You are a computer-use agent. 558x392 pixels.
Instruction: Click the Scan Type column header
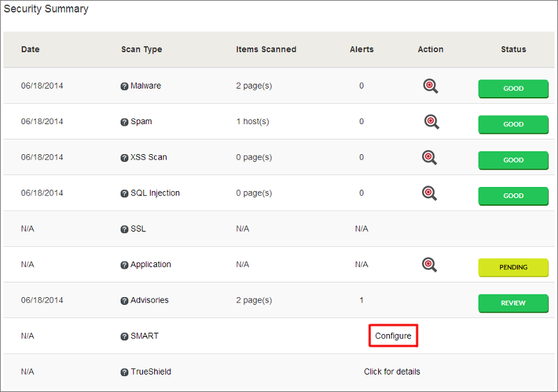(x=142, y=50)
